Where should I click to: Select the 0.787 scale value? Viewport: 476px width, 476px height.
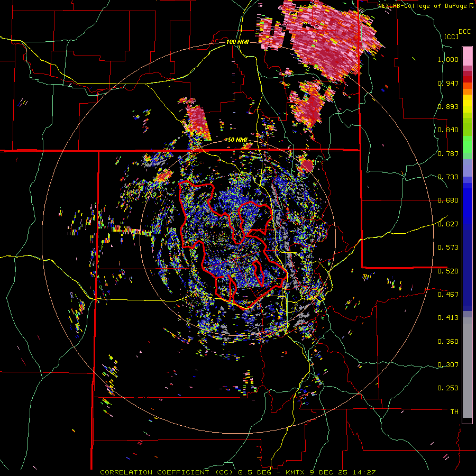point(448,153)
